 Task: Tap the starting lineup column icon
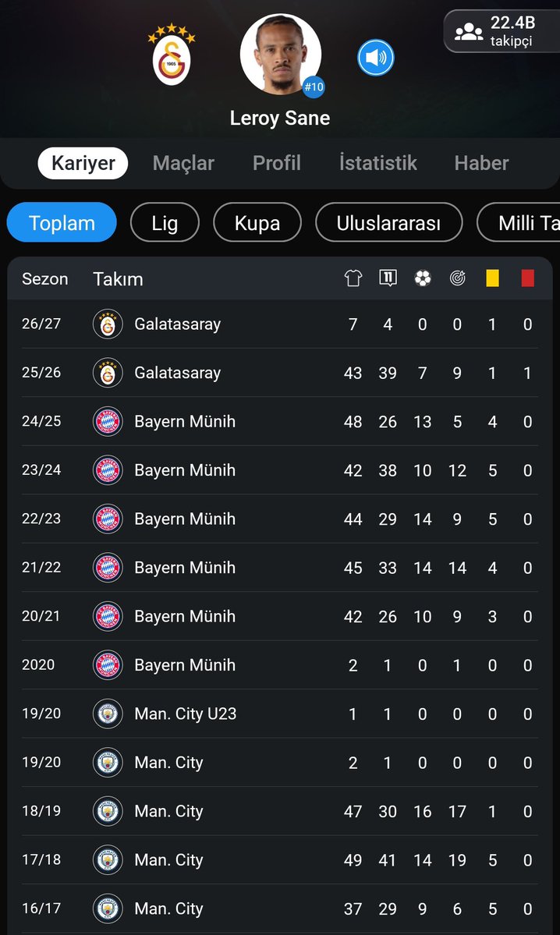point(388,278)
